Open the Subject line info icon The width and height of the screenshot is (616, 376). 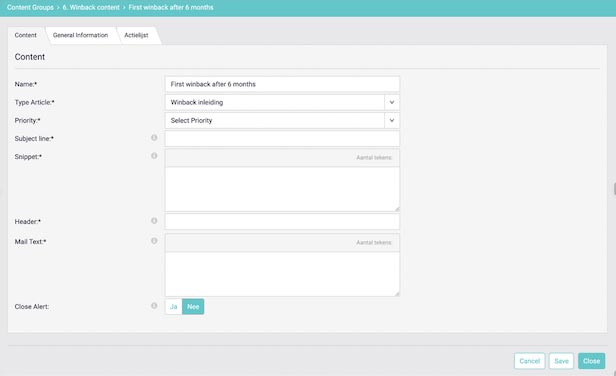[154, 138]
